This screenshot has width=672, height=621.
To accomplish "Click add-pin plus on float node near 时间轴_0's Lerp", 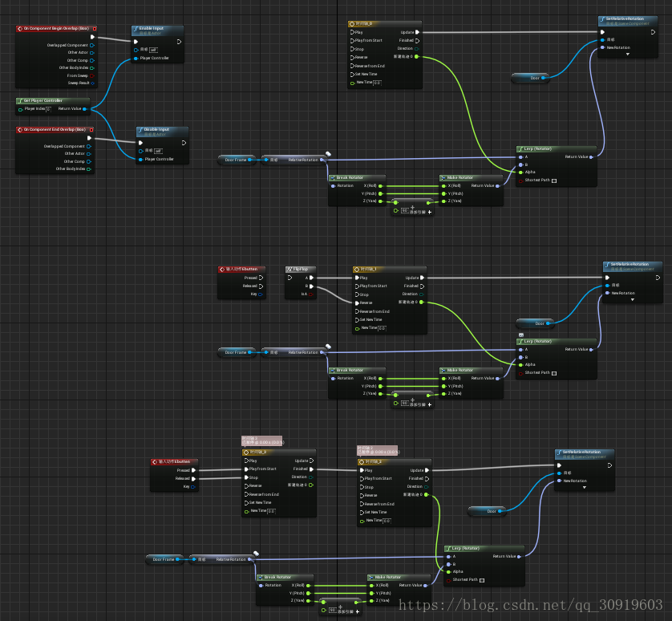I will coord(430,212).
